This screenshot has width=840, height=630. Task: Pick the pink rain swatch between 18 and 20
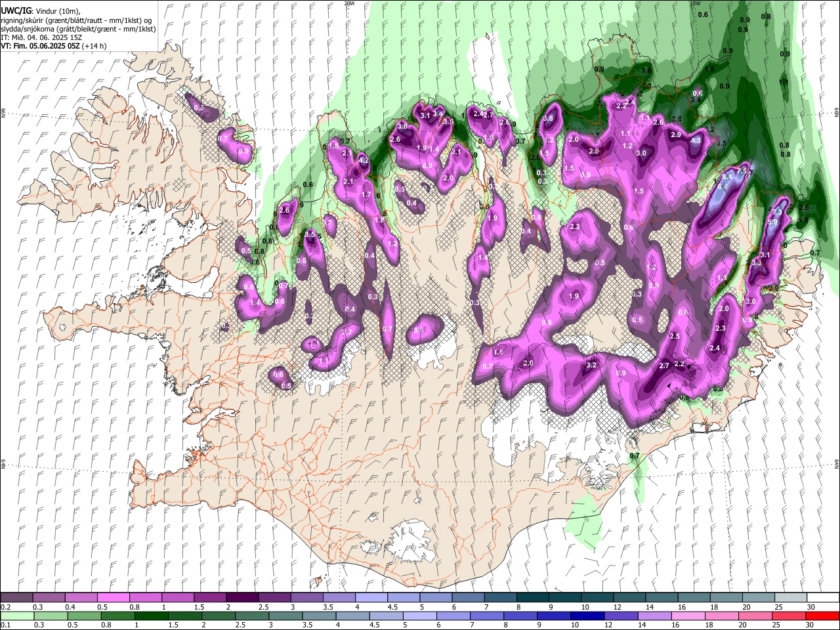(722, 616)
